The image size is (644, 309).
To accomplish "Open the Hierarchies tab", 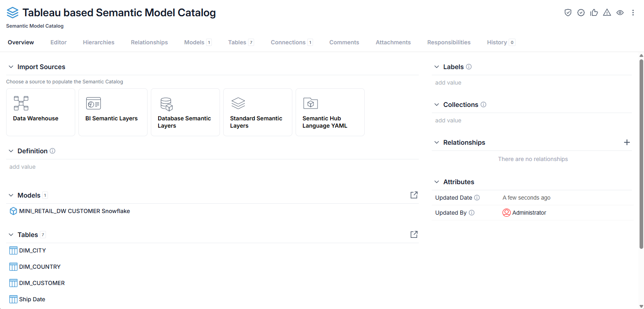I will tap(99, 42).
